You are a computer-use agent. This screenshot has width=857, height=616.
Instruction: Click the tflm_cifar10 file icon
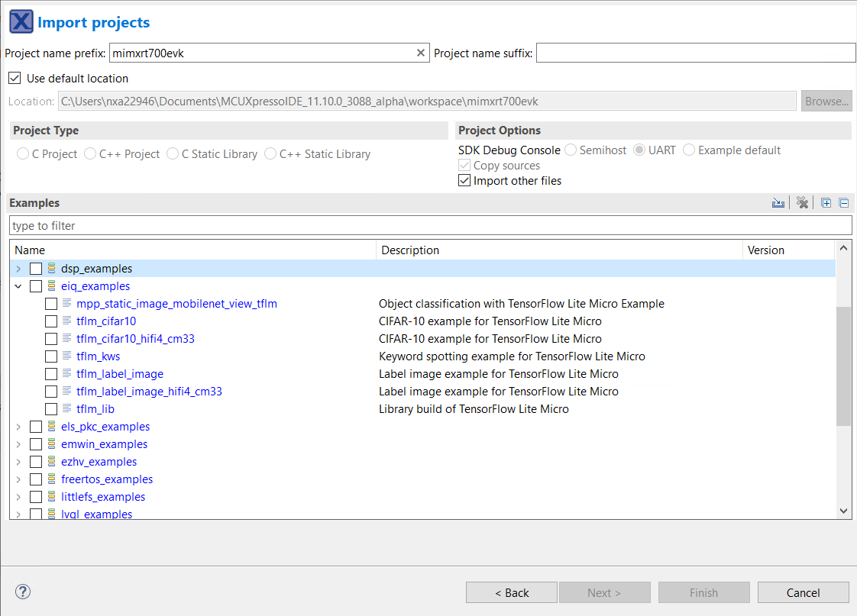(x=67, y=321)
